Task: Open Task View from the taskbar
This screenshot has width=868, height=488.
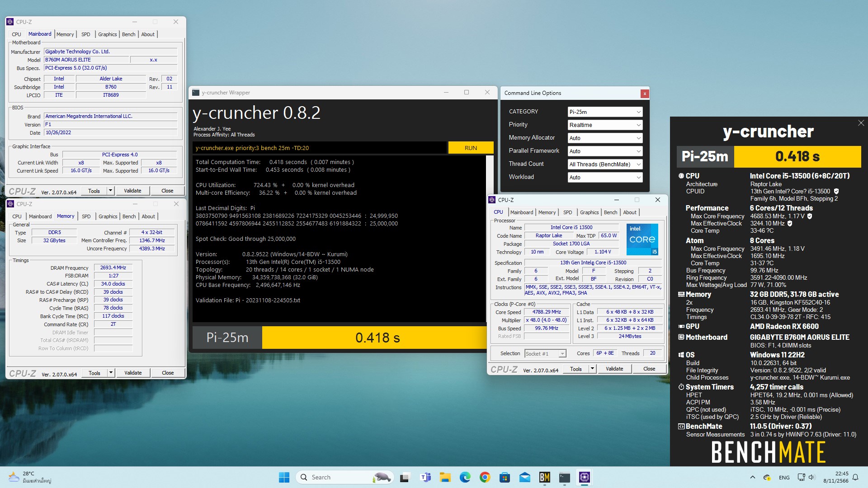Action: click(405, 477)
